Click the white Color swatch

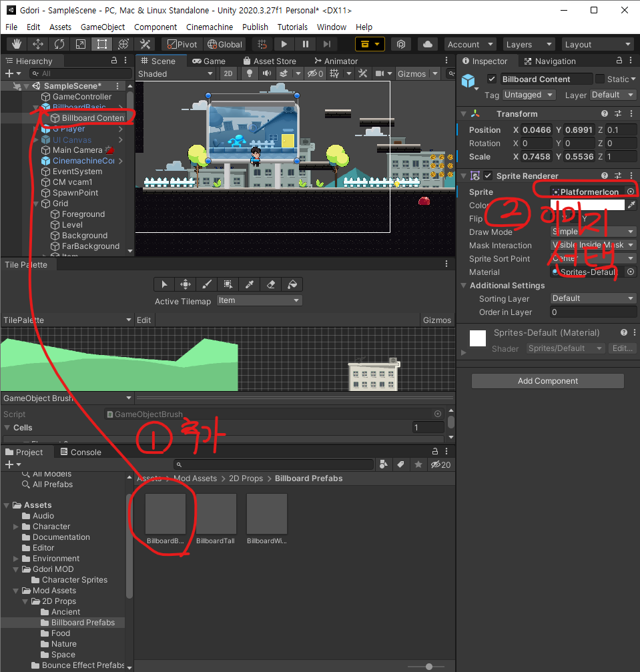(587, 205)
